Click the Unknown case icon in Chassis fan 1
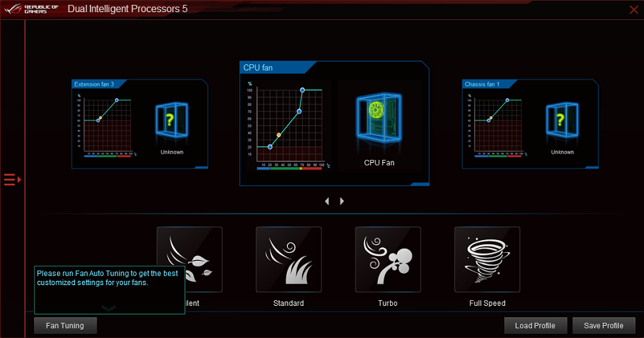This screenshot has width=644, height=338. [562, 120]
